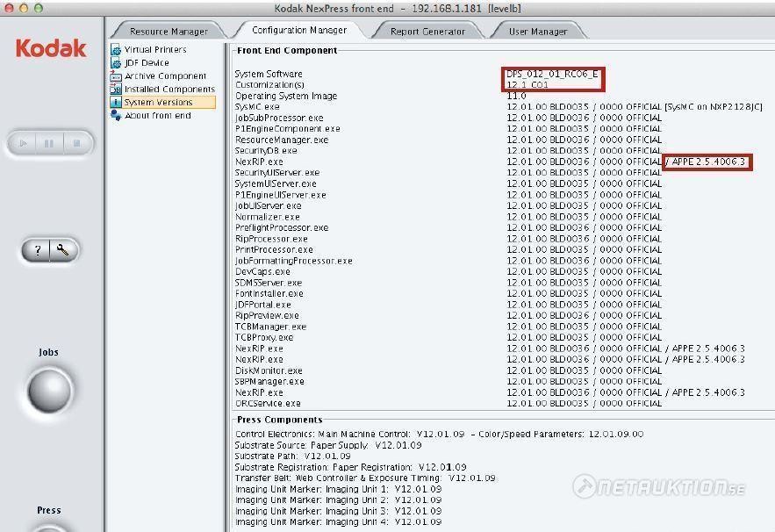Click the JDFPortal.exe row
This screenshot has width=775, height=532.
(x=448, y=305)
